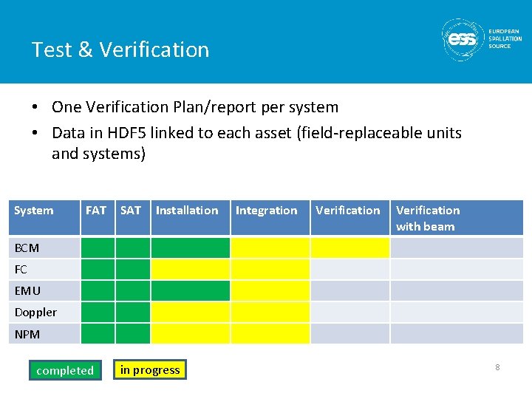Click the green FAT cell for EMU
This screenshot has height=399, width=532.
(98, 291)
